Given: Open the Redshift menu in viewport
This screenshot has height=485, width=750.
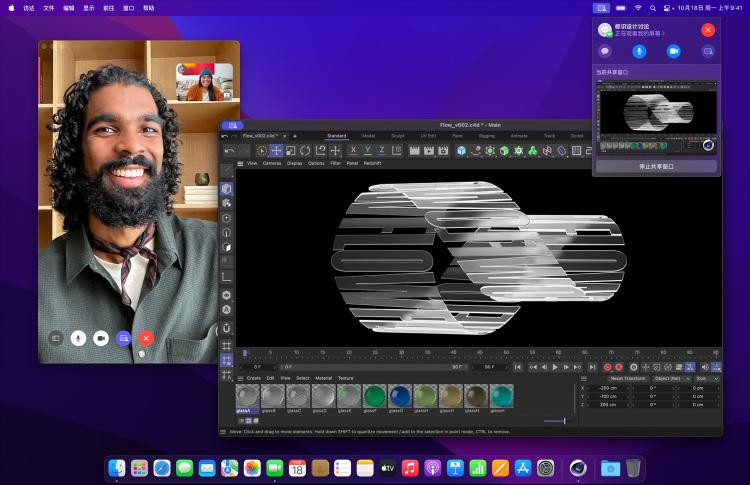Looking at the screenshot, I should pos(372,163).
